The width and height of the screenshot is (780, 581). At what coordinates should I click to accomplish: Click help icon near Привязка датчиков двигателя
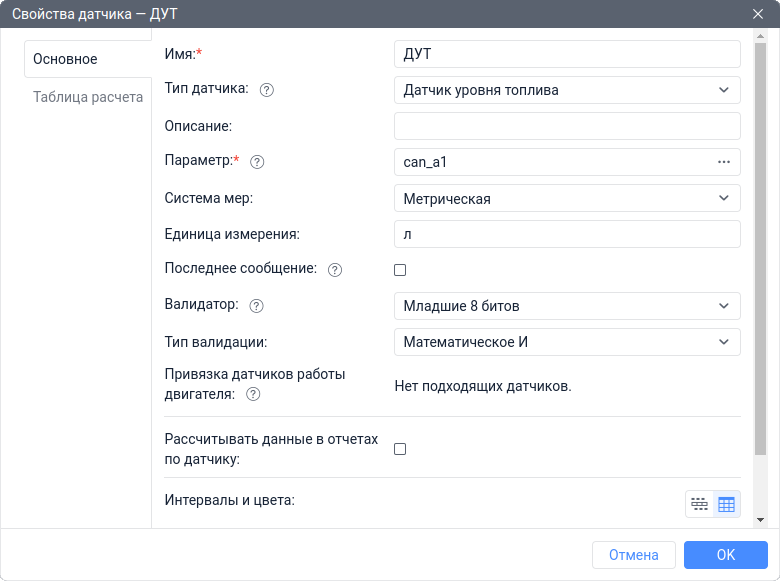click(253, 395)
